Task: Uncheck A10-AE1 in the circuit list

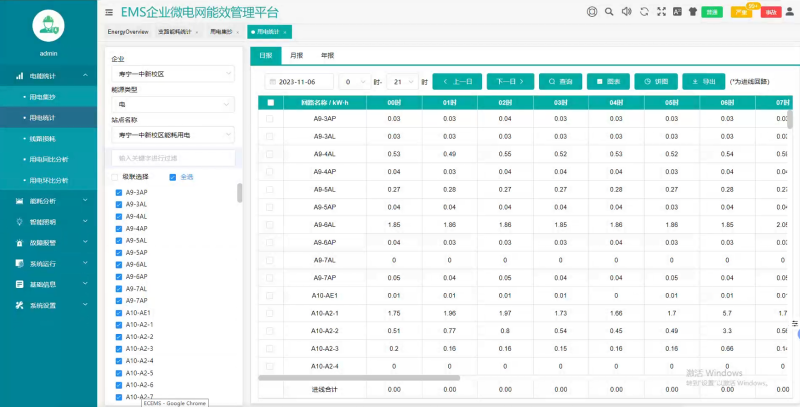Action: (119, 313)
